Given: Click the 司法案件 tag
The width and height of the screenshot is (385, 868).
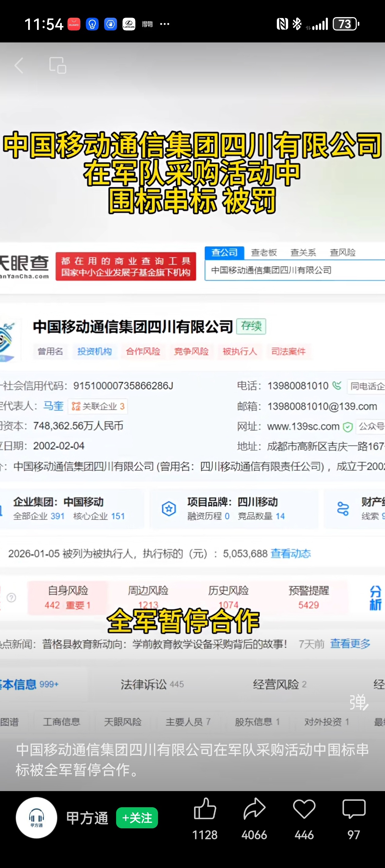Looking at the screenshot, I should point(288,352).
